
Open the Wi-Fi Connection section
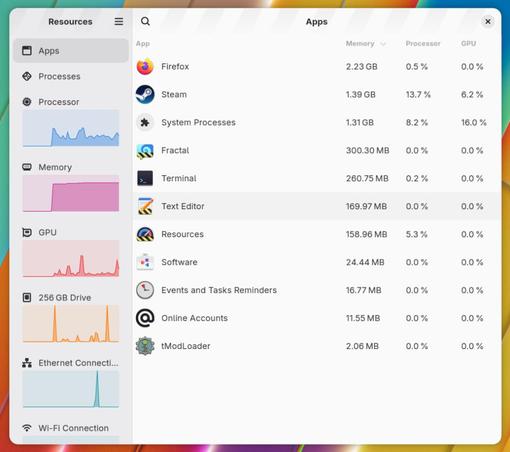coord(71,431)
